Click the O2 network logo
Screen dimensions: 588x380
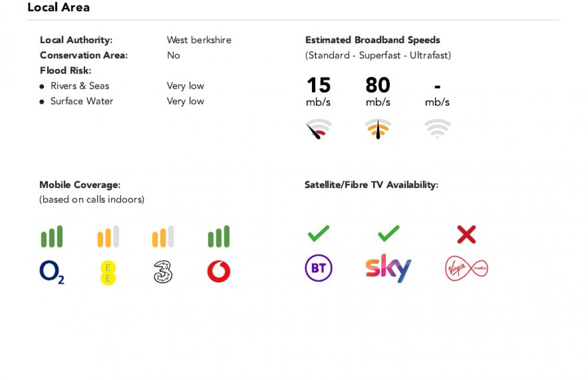click(x=51, y=272)
